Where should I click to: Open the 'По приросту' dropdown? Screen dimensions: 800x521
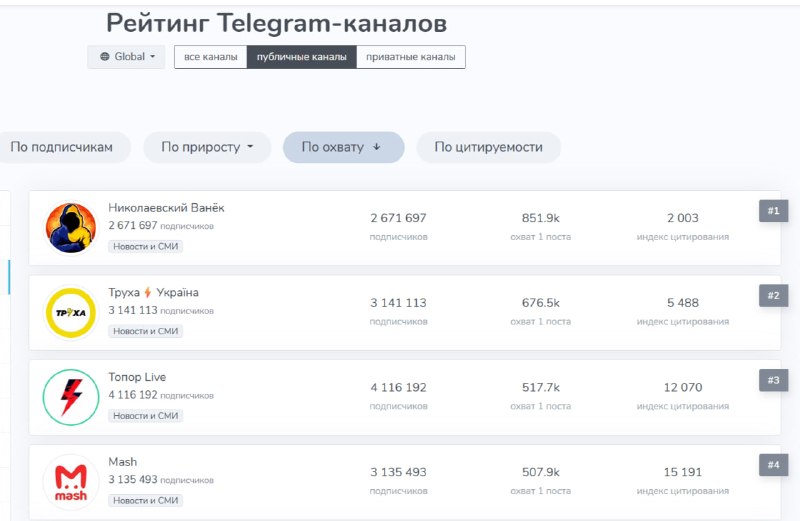click(x=207, y=147)
